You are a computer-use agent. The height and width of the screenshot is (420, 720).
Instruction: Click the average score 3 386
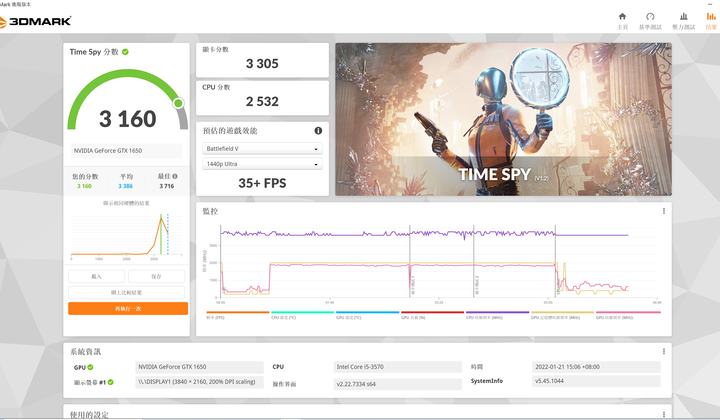pyautogui.click(x=125, y=186)
